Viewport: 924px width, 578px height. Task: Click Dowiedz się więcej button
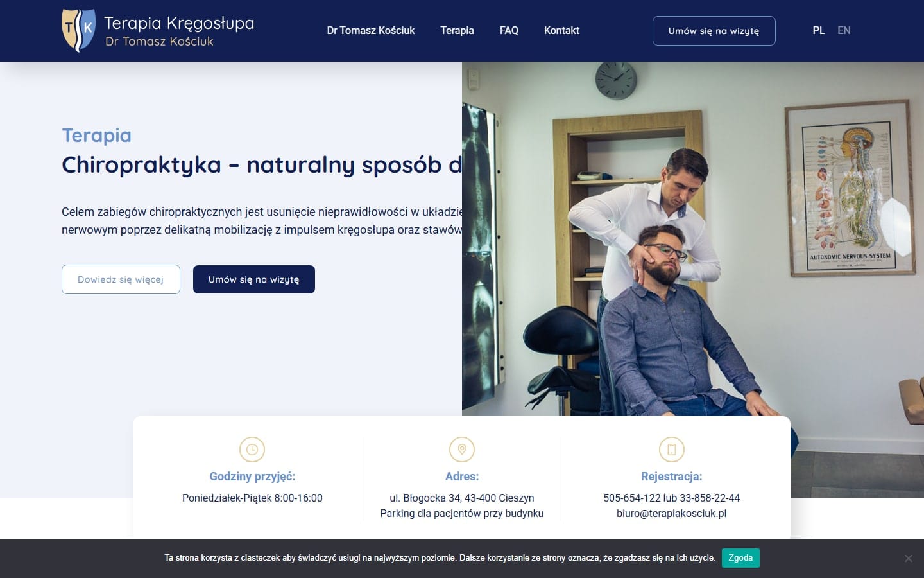[121, 279]
